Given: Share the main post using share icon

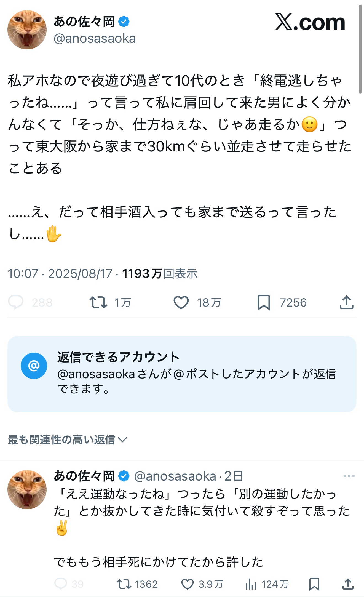Looking at the screenshot, I should pyautogui.click(x=346, y=302).
